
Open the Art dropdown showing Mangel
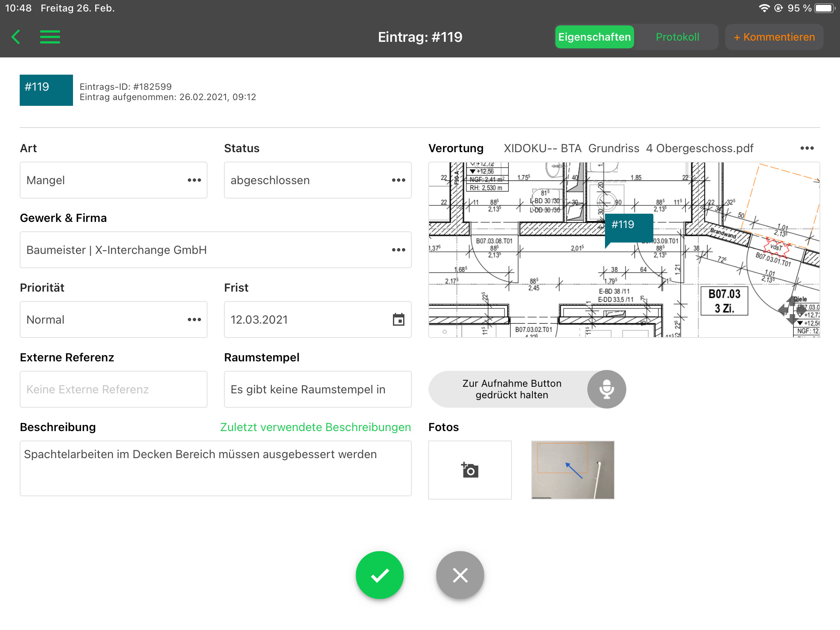[x=114, y=180]
